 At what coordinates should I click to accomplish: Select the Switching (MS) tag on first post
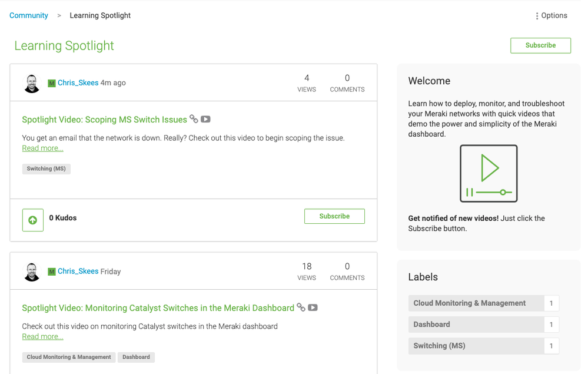point(46,169)
